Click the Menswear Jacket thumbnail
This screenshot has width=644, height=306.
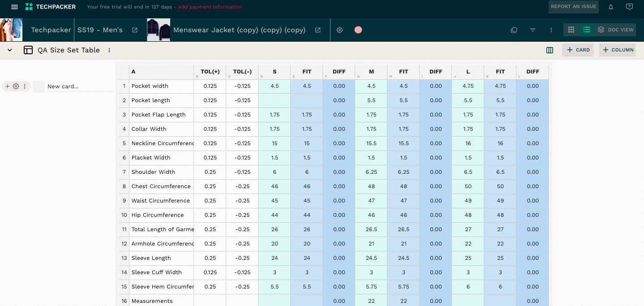coord(159,30)
